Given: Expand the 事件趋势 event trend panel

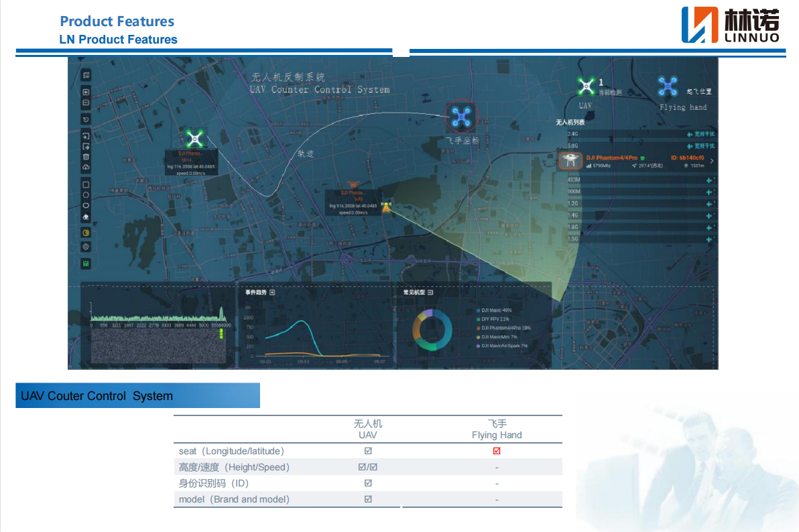Looking at the screenshot, I should click(x=272, y=293).
